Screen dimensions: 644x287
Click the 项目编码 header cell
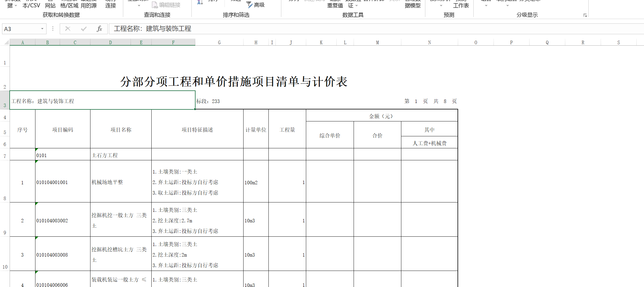click(x=63, y=129)
